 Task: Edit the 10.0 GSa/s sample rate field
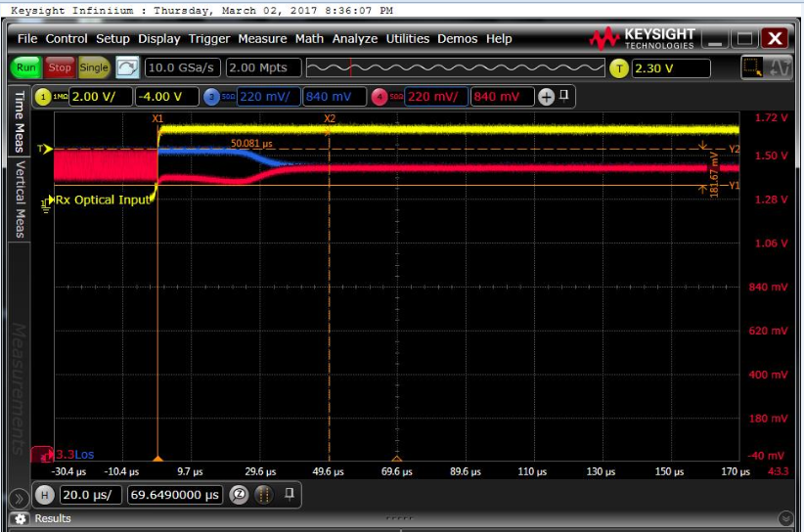[183, 67]
